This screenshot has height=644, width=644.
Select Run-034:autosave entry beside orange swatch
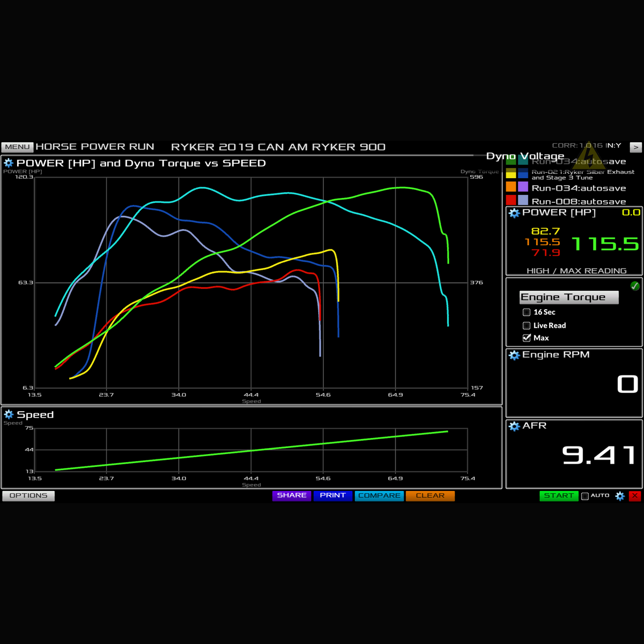[x=579, y=188]
